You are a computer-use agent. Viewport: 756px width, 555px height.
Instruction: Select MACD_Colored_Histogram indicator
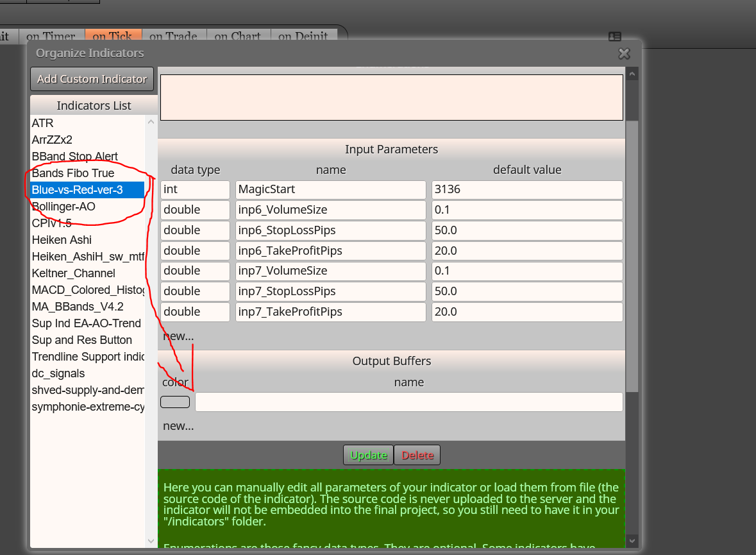tap(87, 290)
